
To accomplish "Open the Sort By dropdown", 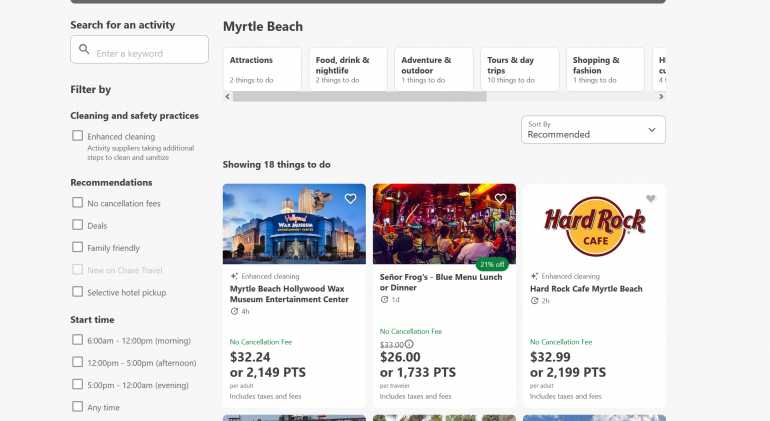I will click(593, 130).
